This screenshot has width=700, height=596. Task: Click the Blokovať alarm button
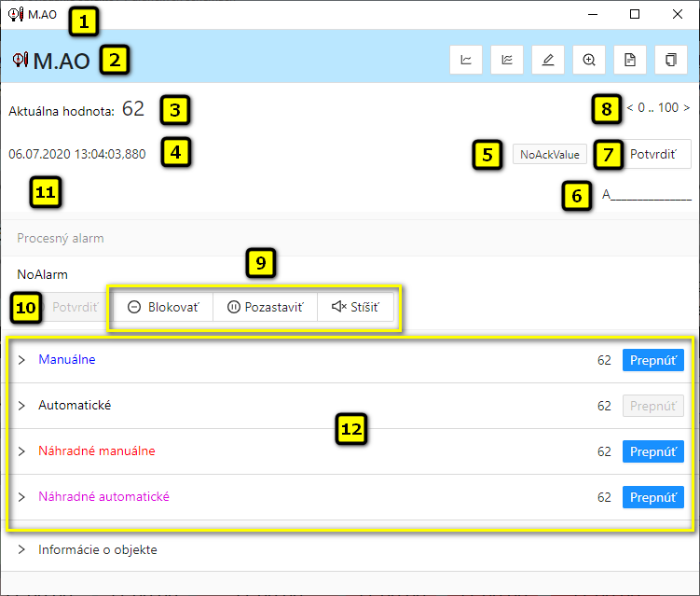163,307
